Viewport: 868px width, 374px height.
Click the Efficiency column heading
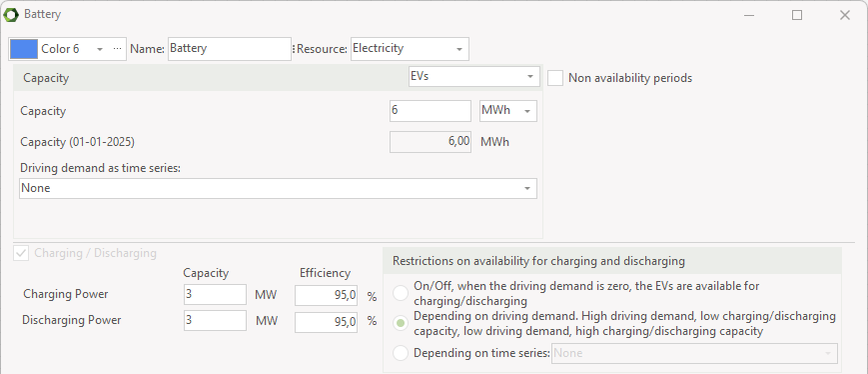click(x=325, y=273)
